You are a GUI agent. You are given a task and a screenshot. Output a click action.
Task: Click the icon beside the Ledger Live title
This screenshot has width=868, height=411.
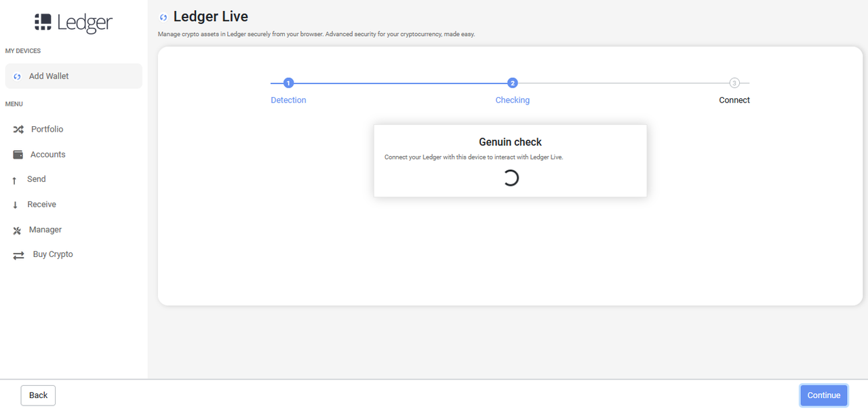(163, 18)
